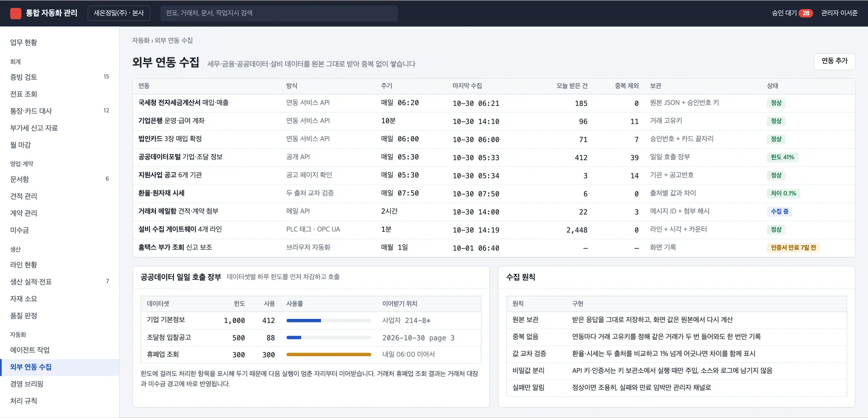Open 경영 브리핑 sidebar item

(60, 384)
